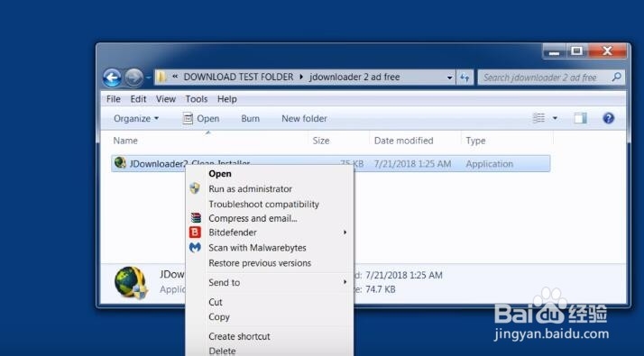The width and height of the screenshot is (644, 356).
Task: Click jdownloader 2 ad free breadcrumb
Action: pyautogui.click(x=354, y=77)
